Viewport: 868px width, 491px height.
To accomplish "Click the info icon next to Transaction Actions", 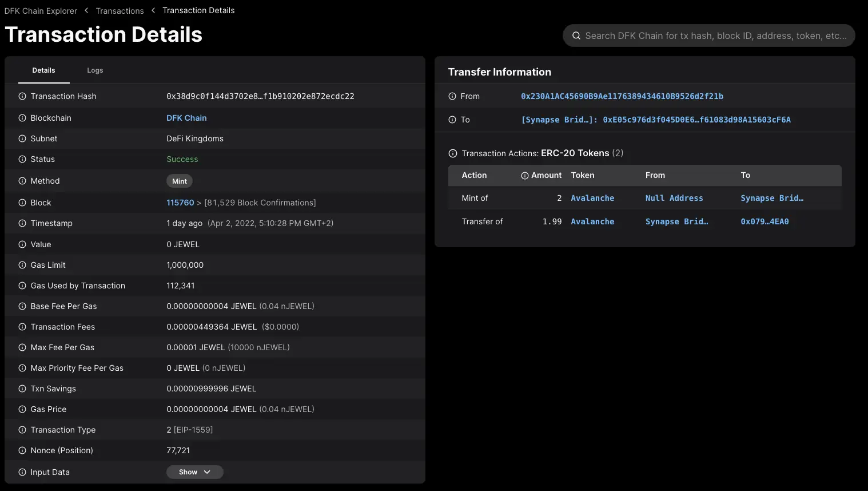I will (453, 153).
